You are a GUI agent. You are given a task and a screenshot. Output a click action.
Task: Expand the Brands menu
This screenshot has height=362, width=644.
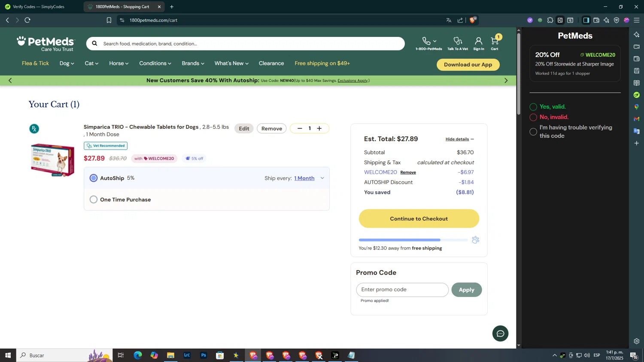pyautogui.click(x=193, y=63)
